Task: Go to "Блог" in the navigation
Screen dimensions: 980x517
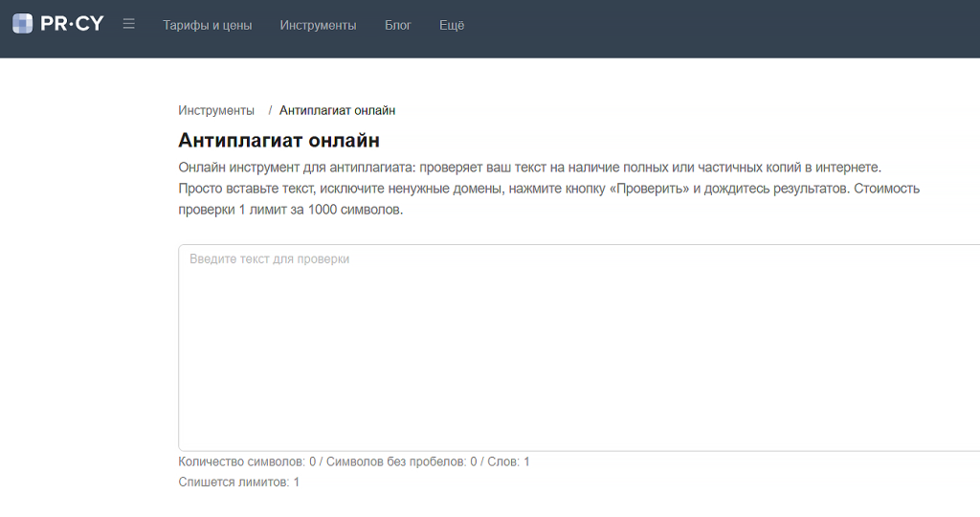Action: [397, 25]
